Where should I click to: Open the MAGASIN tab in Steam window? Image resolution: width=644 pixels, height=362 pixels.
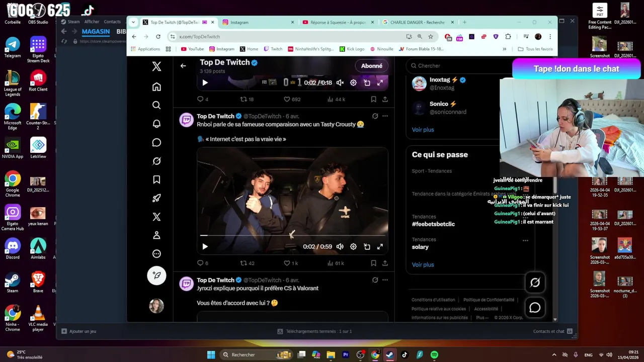[x=96, y=32]
